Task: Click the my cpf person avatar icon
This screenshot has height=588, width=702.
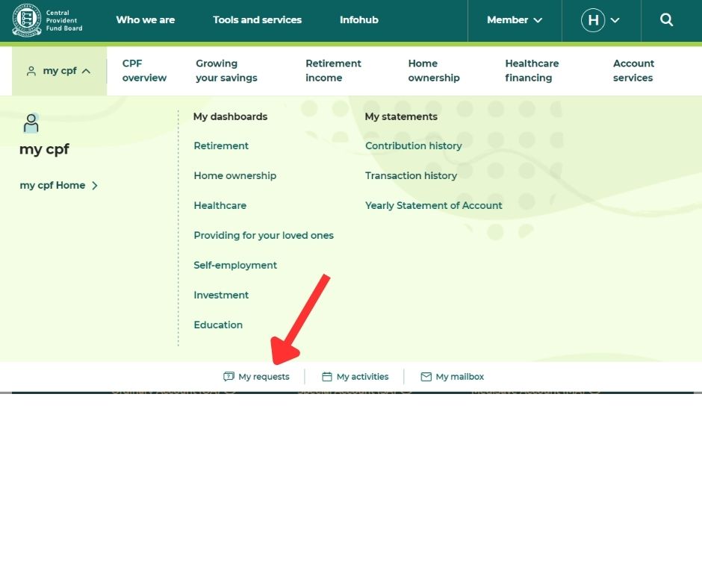Action: [x=31, y=123]
